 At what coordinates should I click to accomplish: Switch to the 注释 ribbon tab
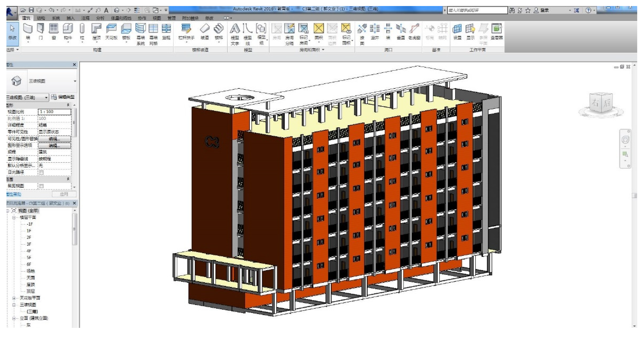click(85, 18)
